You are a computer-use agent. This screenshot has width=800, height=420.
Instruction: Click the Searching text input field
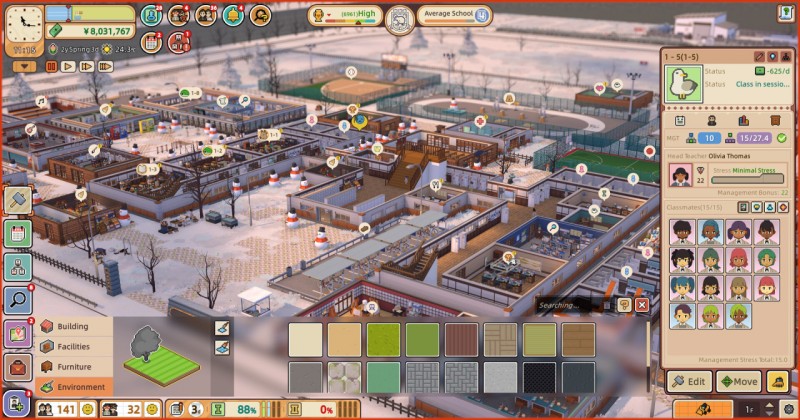[570, 305]
